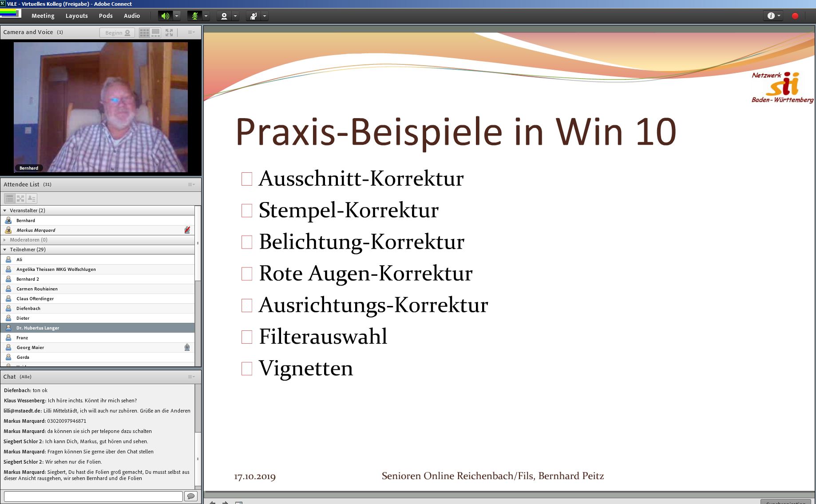The image size is (816, 504).
Task: Open Chat pod options menu
Action: [x=191, y=377]
